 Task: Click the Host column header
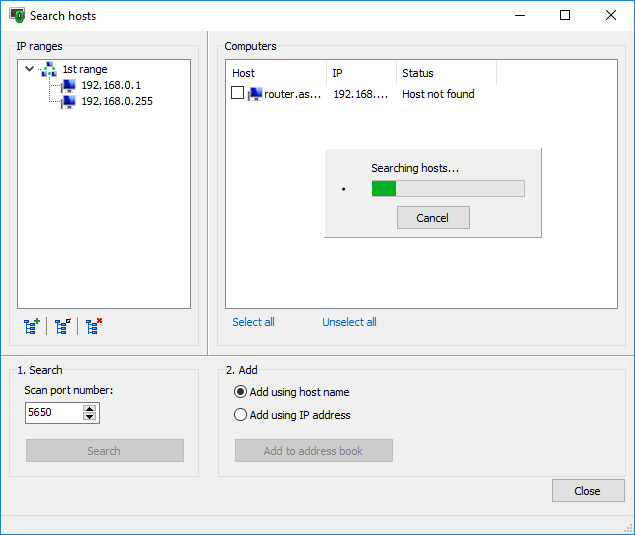[x=276, y=73]
